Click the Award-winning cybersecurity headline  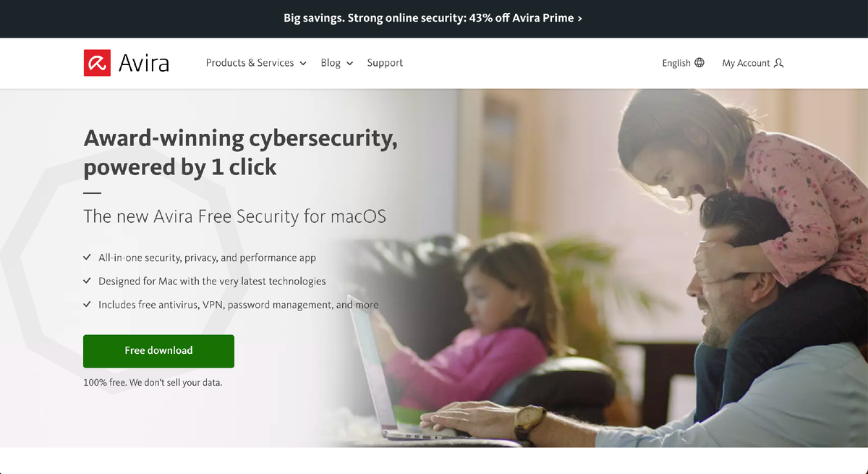[x=240, y=152]
